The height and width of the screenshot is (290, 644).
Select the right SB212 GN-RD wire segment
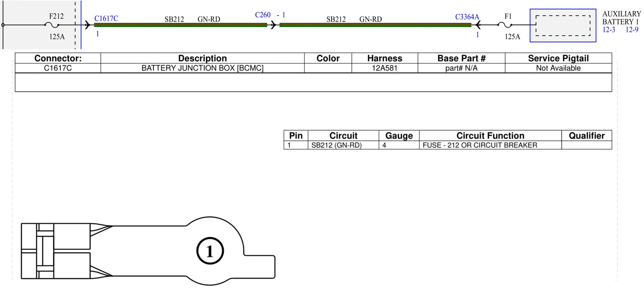point(375,25)
